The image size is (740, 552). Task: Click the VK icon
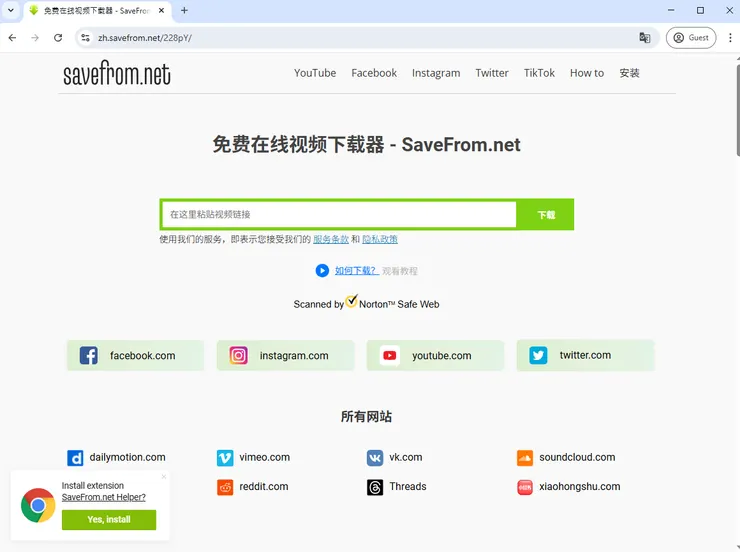pyautogui.click(x=375, y=458)
